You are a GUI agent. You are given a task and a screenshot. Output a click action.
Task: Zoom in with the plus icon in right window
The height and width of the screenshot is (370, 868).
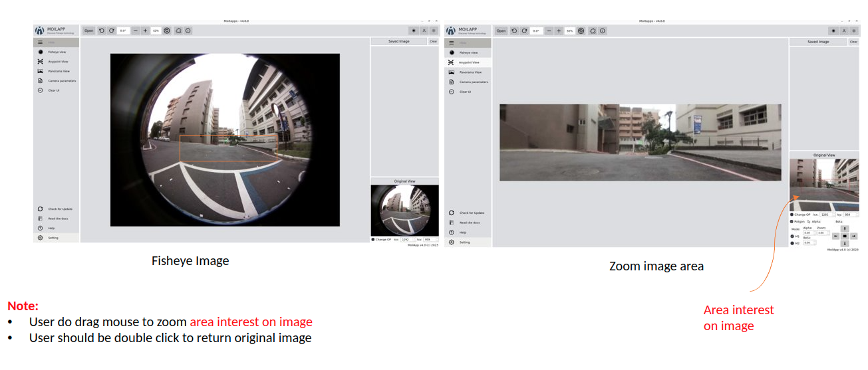coord(559,31)
